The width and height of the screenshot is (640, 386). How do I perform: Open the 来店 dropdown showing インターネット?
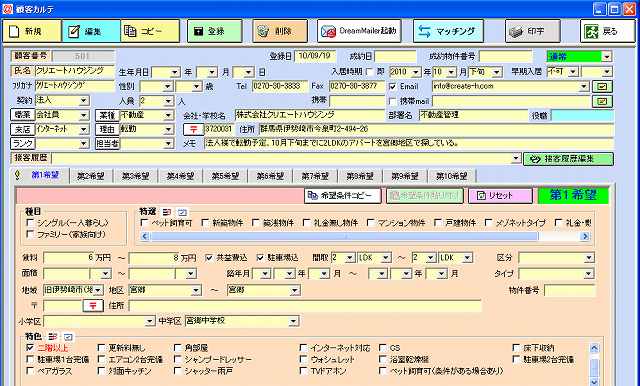84,129
